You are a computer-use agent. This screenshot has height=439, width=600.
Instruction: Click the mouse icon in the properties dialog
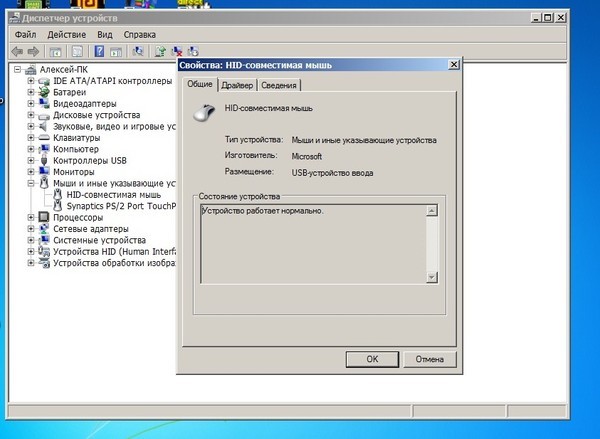pos(204,113)
